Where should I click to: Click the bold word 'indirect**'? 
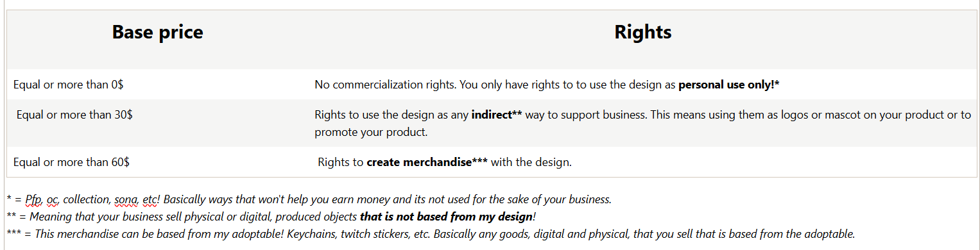[x=496, y=115]
